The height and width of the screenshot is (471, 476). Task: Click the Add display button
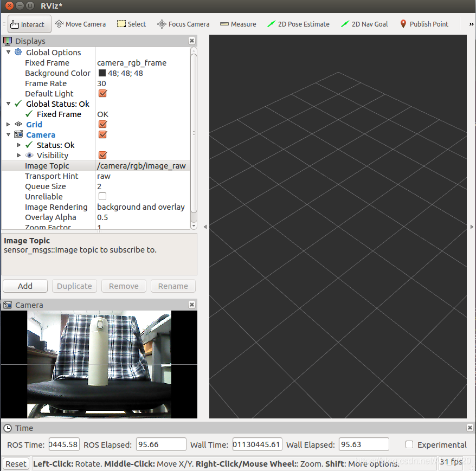[25, 286]
